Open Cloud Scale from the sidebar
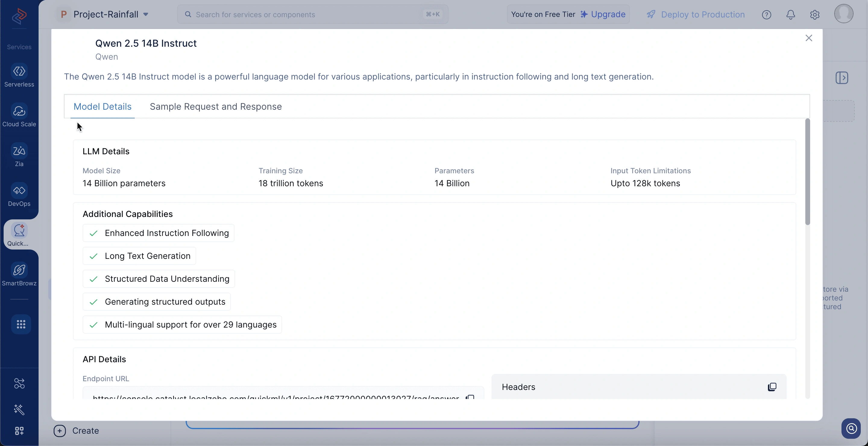Screen dimensions: 868x446 click(19, 115)
